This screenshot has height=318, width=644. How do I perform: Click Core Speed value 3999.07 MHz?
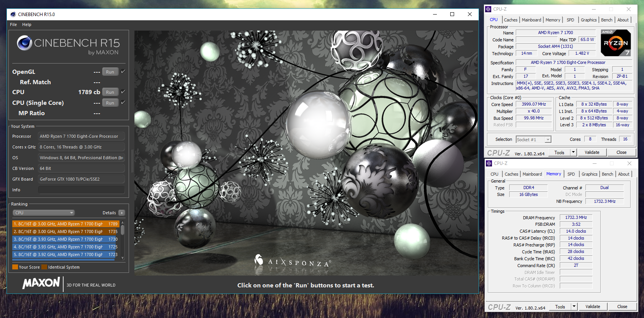[x=534, y=104]
